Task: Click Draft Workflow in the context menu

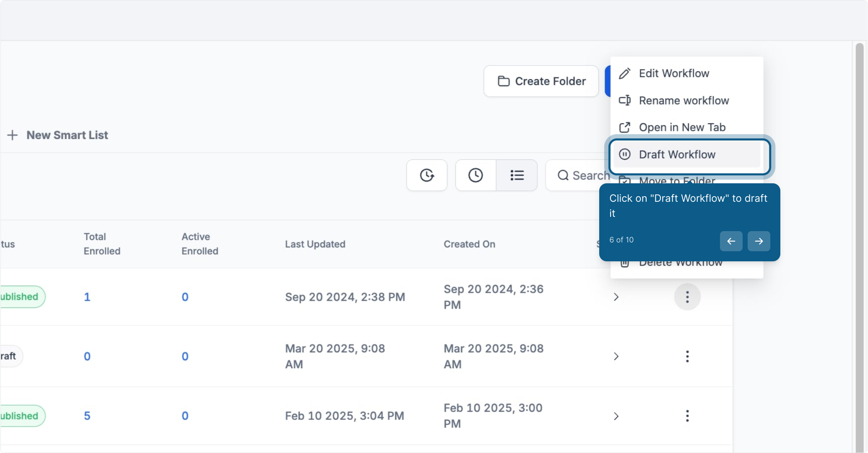Action: pyautogui.click(x=686, y=154)
